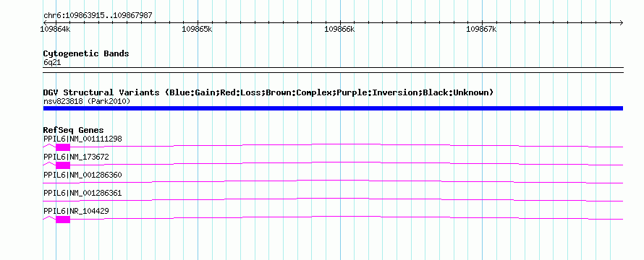Click the ruler's right arrowhead
Image resolution: width=644 pixels, height=260 pixels.
[621, 22]
